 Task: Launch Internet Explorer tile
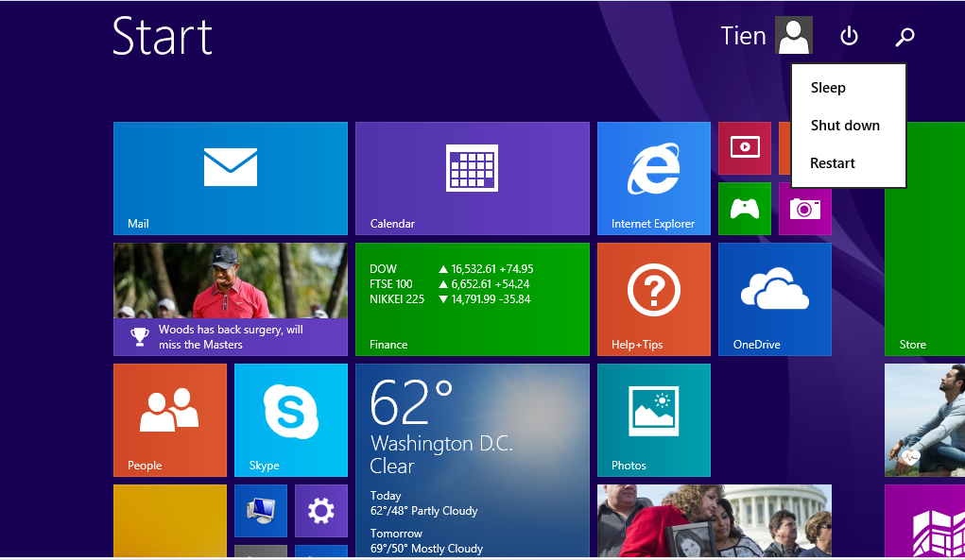654,178
